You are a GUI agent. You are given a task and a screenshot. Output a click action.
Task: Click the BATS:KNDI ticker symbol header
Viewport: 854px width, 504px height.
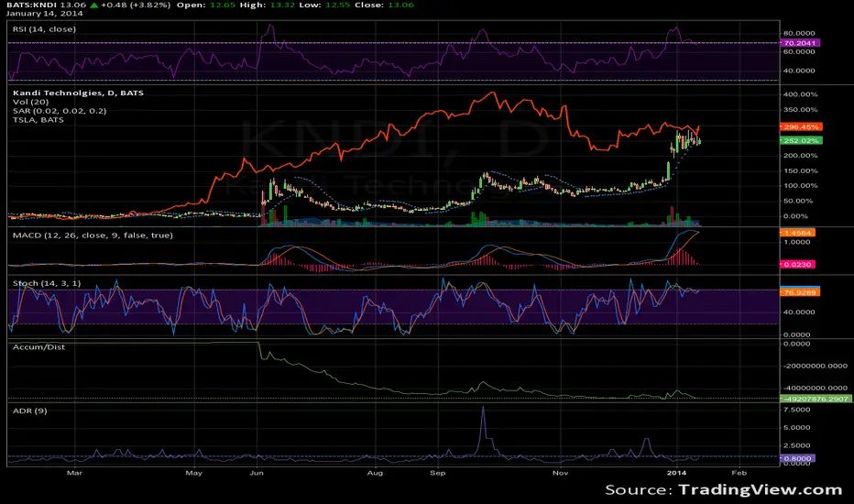click(x=31, y=5)
